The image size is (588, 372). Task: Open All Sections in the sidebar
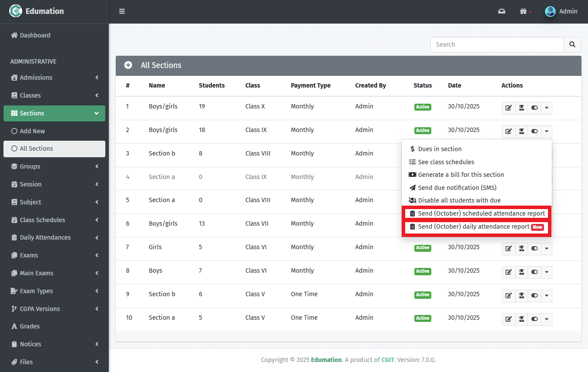click(x=54, y=149)
